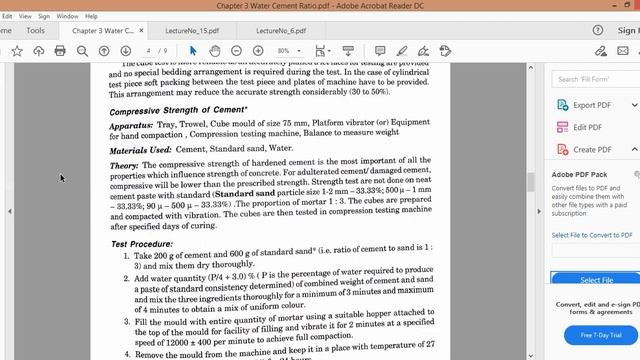Click the file selection field under Convert to PDF
Image resolution: width=640 pixels, height=360 pixels.
596,250
